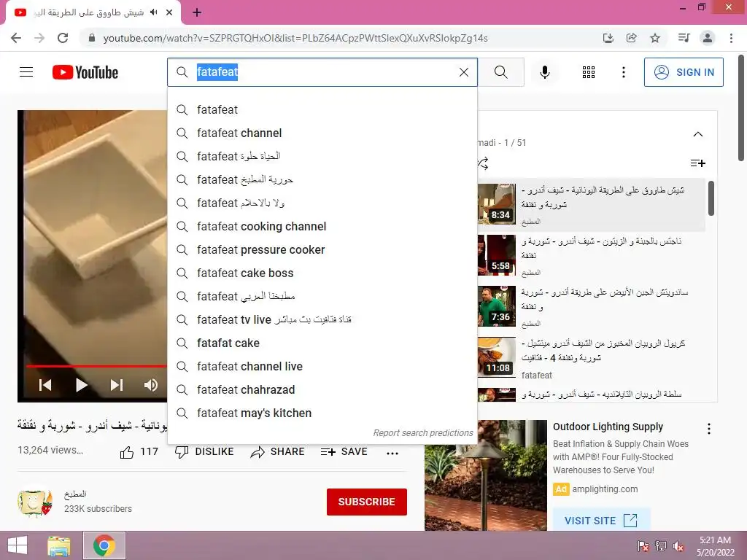747x560 pixels.
Task: Open the Outdoor Lighting Supply ad title
Action: [608, 427]
